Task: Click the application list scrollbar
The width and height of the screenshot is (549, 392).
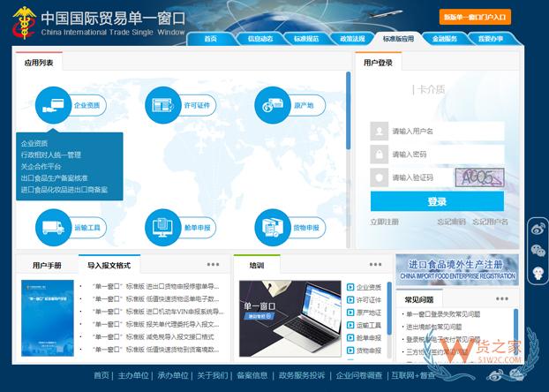Action: click(x=348, y=110)
